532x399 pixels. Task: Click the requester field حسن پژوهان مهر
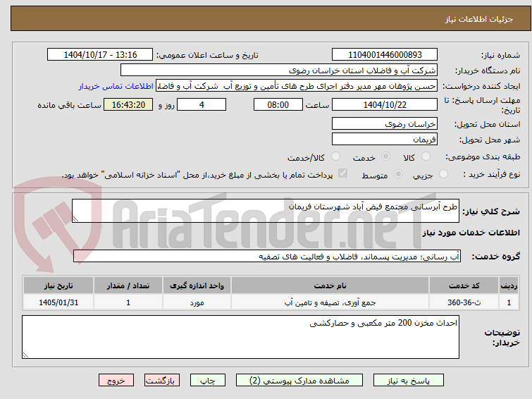[x=297, y=86]
